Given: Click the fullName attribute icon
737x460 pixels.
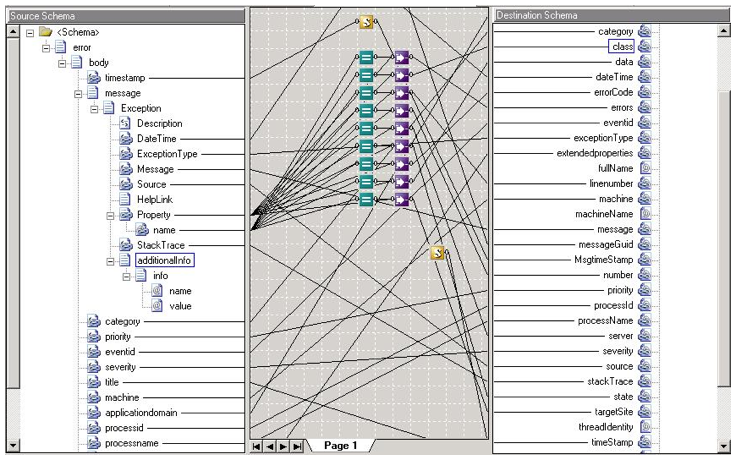Looking at the screenshot, I should pos(645,168).
